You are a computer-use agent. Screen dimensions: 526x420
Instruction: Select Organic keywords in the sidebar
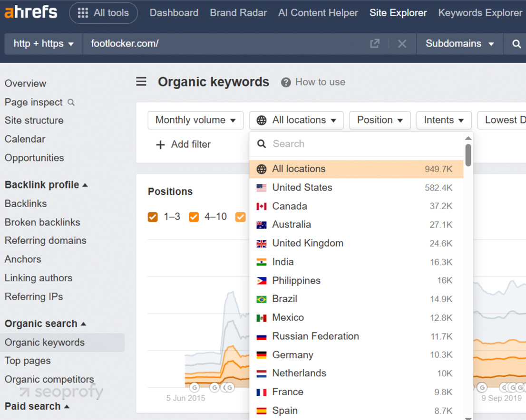[62, 342]
